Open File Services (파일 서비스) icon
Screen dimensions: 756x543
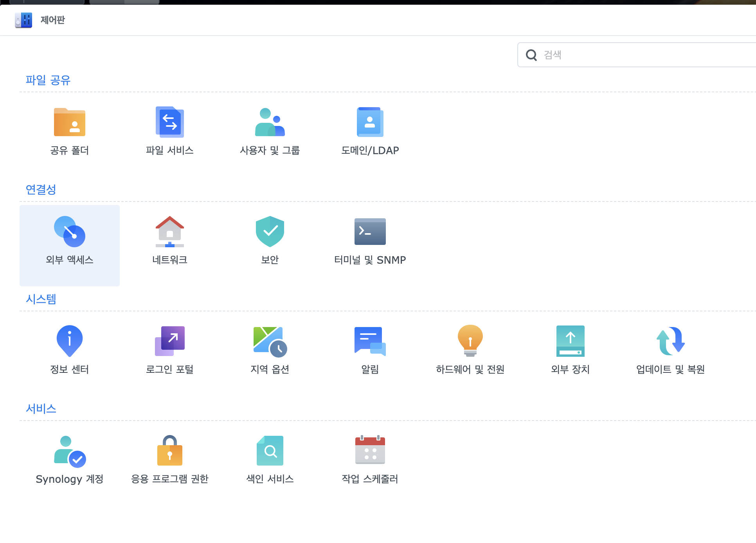click(x=170, y=122)
